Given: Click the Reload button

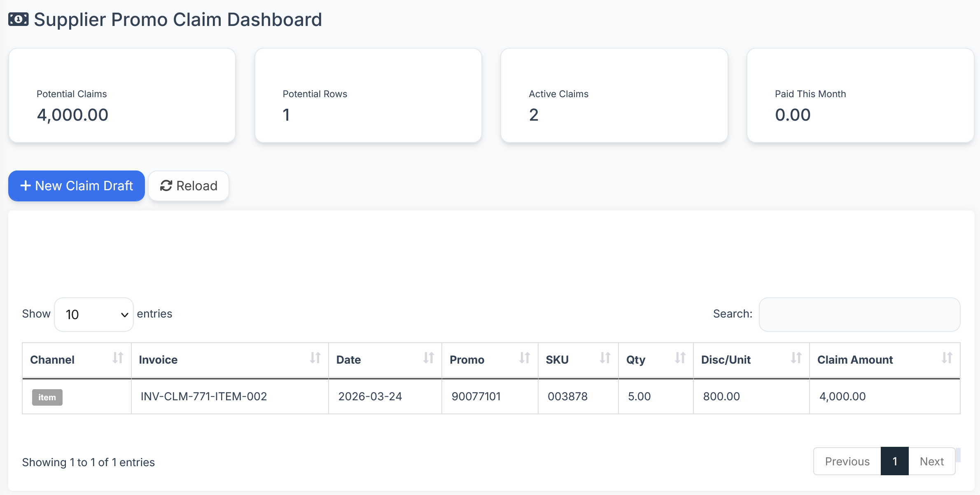Looking at the screenshot, I should pos(189,186).
